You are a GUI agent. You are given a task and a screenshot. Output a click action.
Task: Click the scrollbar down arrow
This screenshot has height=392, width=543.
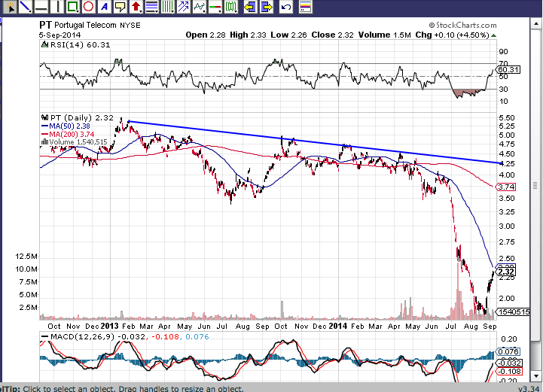tap(535, 375)
